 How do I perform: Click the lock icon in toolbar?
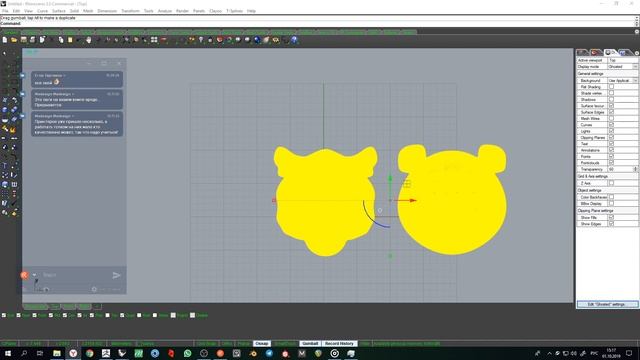click(210, 40)
